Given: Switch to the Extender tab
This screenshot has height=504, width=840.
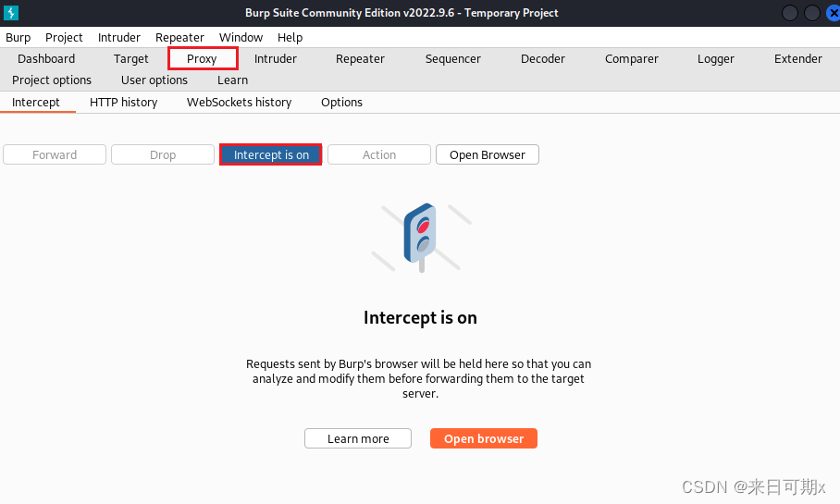Looking at the screenshot, I should click(797, 59).
